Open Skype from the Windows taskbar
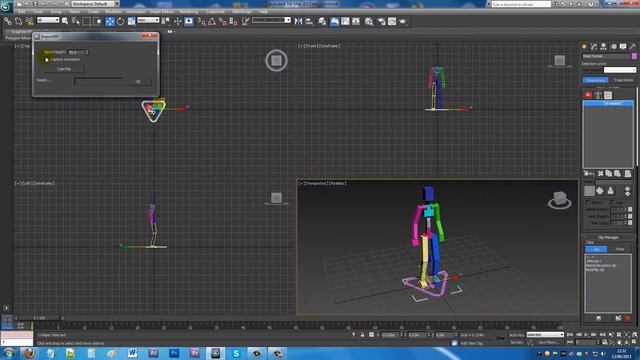This screenshot has width=640, height=360. pos(236,353)
